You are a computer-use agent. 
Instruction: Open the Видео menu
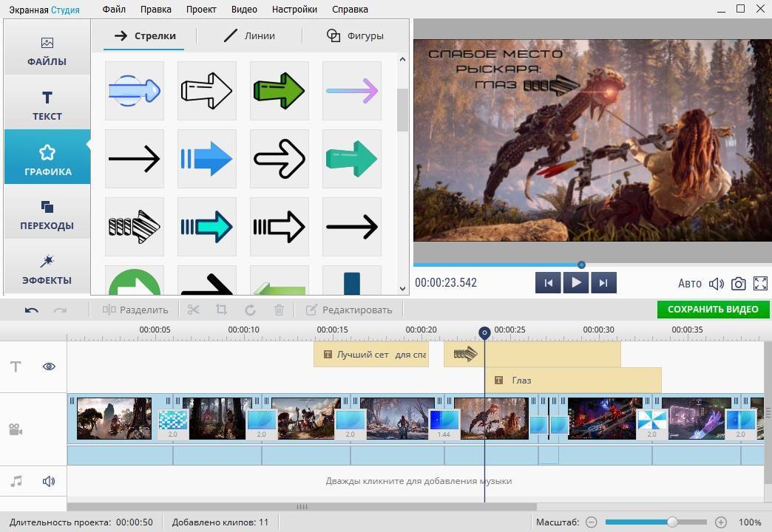pyautogui.click(x=243, y=10)
